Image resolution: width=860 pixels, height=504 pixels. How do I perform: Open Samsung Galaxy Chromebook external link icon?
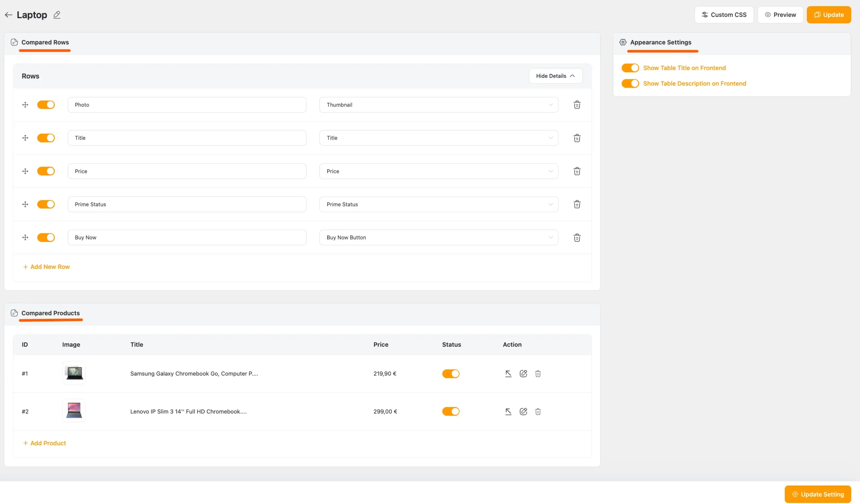(x=508, y=374)
